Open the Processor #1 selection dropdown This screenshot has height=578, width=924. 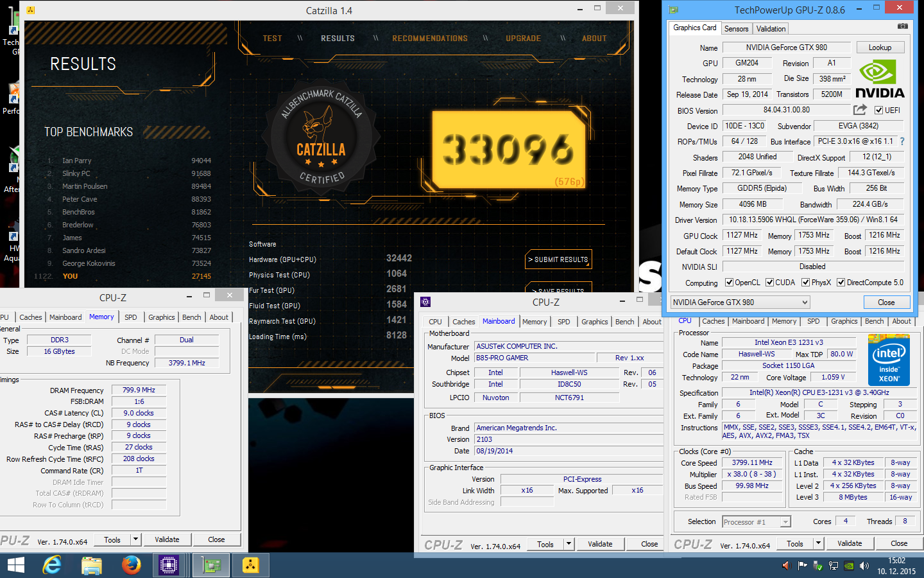[757, 521]
